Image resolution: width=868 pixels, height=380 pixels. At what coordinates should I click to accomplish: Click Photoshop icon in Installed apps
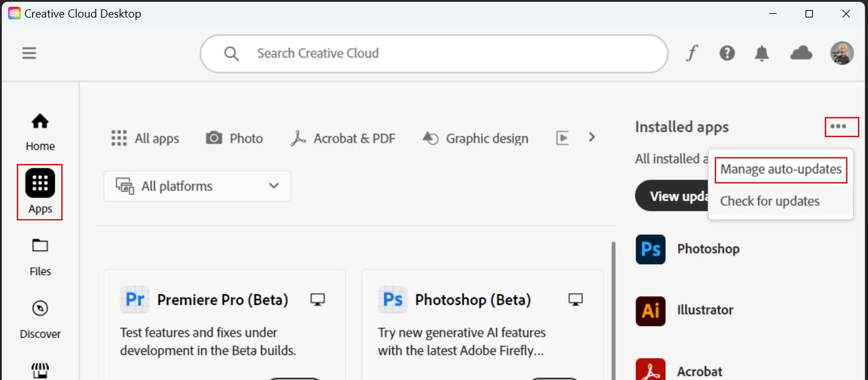[650, 249]
